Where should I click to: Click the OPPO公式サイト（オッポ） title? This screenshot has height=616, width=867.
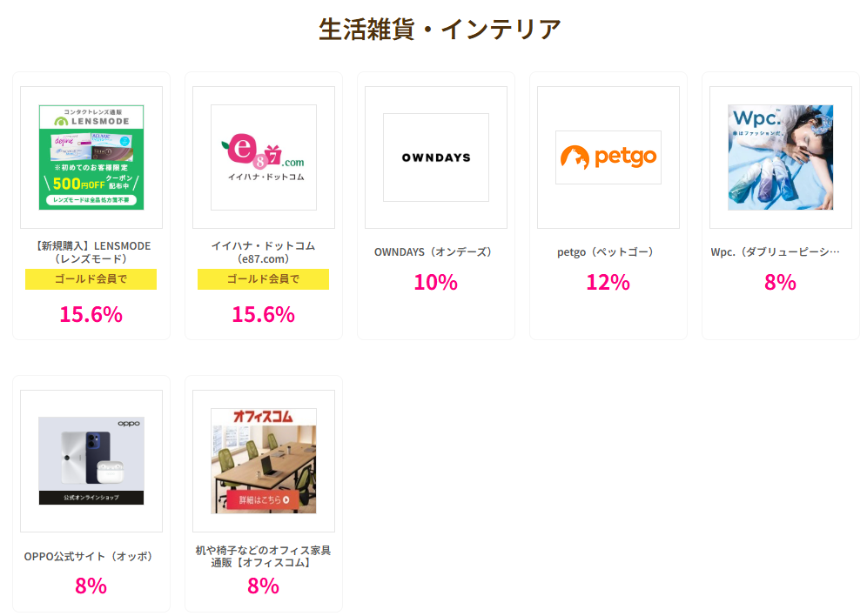pyautogui.click(x=91, y=556)
